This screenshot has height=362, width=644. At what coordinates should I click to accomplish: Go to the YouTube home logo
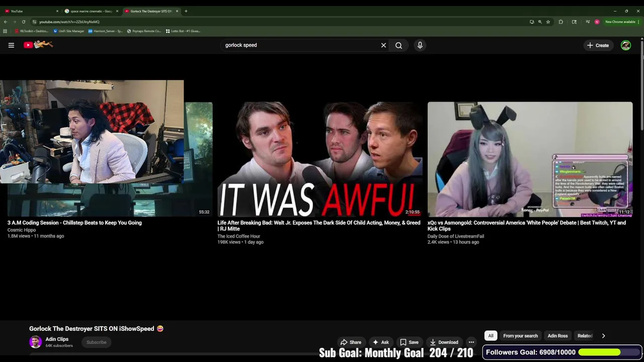(x=38, y=45)
